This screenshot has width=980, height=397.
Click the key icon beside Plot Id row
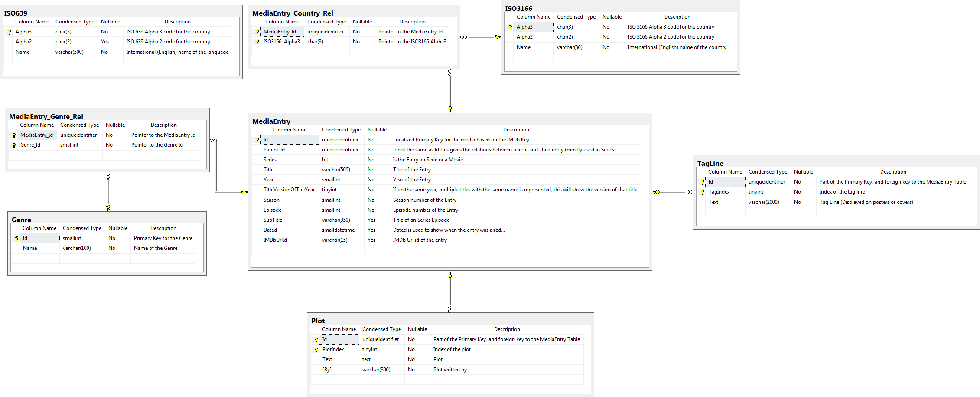(316, 340)
